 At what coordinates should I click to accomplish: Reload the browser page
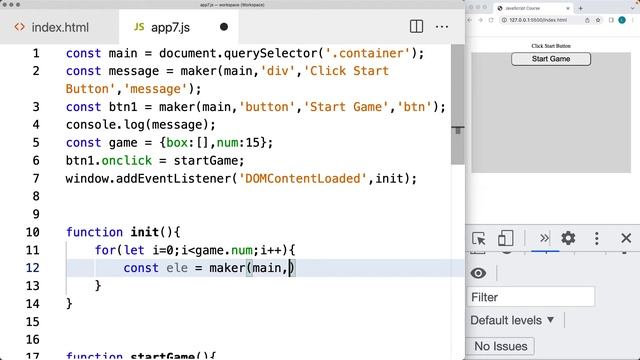tap(491, 20)
